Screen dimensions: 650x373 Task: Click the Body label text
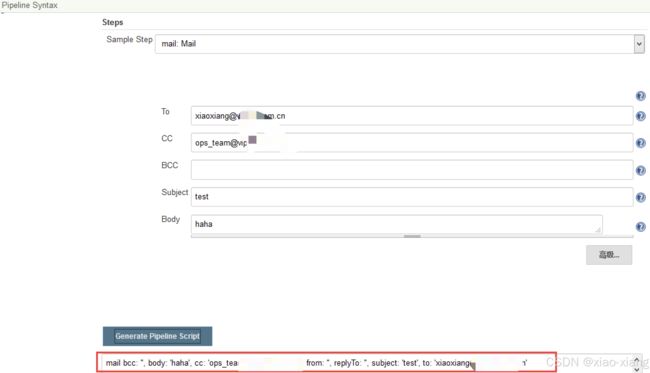tap(170, 219)
